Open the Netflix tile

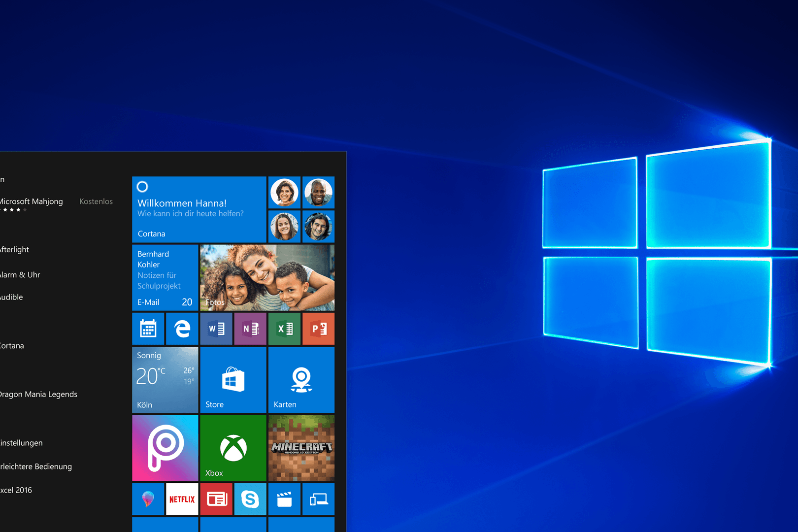[x=182, y=499]
